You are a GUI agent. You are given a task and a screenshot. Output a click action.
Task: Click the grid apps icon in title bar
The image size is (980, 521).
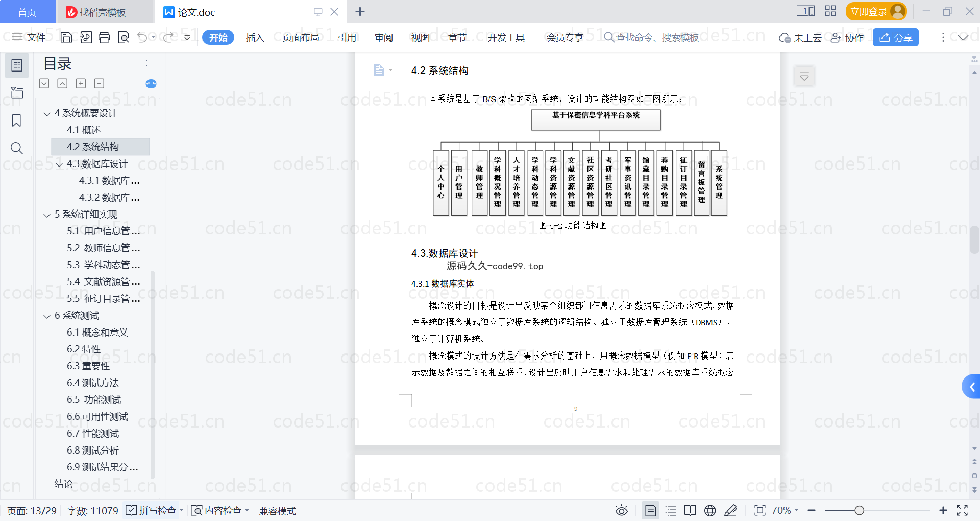[x=830, y=11]
